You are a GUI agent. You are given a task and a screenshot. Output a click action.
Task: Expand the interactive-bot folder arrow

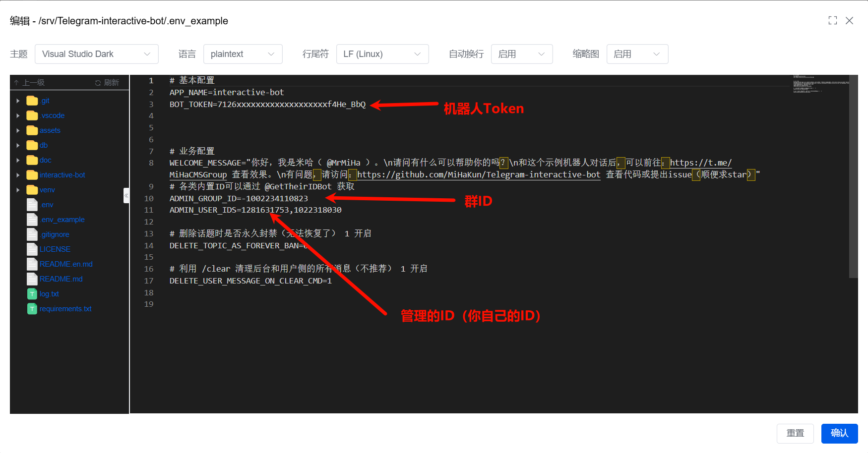coord(18,175)
